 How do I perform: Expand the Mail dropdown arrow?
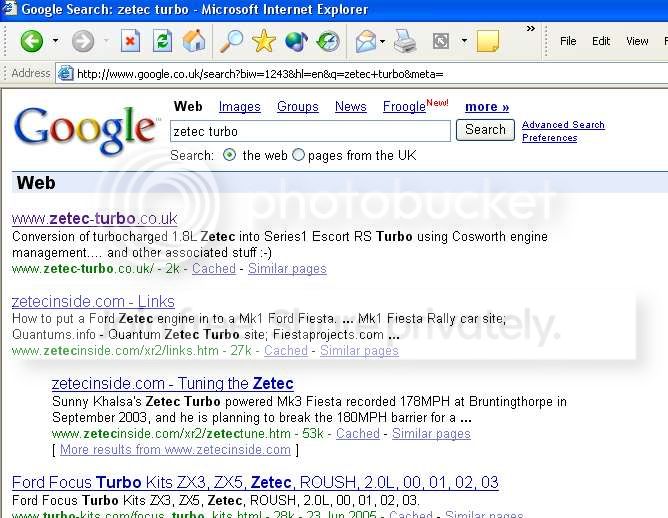(382, 41)
